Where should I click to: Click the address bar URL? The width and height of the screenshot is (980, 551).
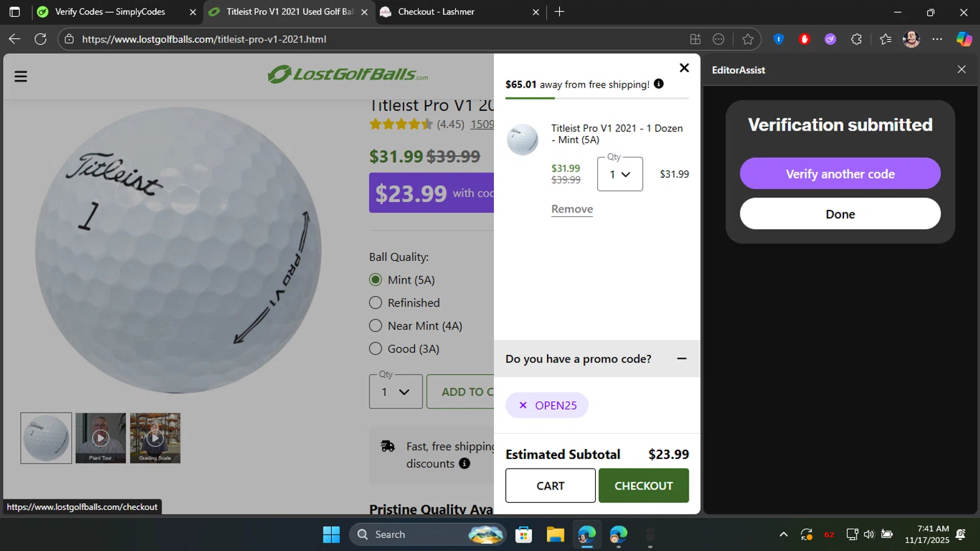[x=204, y=39]
